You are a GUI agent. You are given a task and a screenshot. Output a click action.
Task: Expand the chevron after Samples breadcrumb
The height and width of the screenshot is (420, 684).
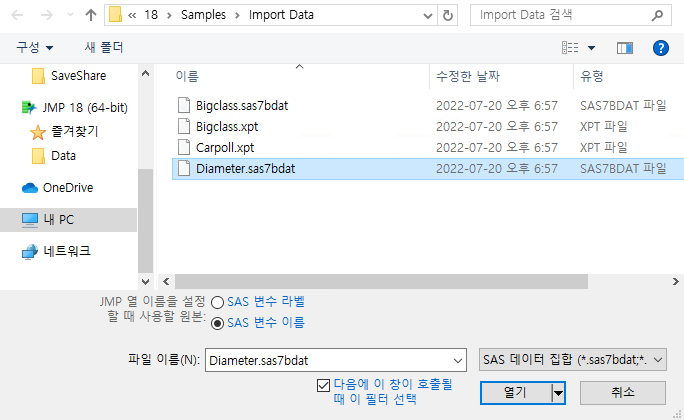(237, 16)
